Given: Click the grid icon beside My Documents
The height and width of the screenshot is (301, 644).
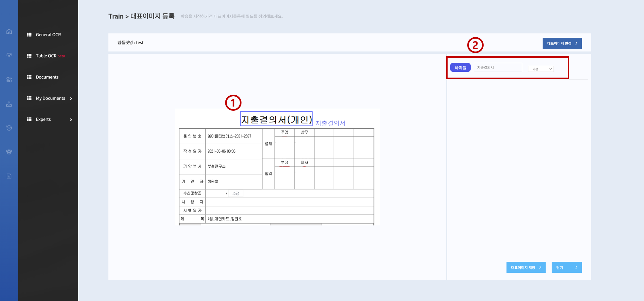Looking at the screenshot, I should (x=29, y=98).
